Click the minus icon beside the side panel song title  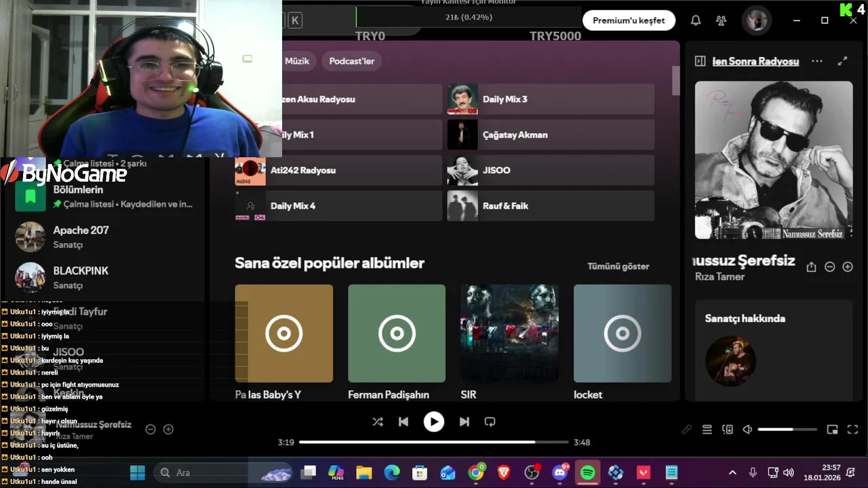[x=829, y=267]
